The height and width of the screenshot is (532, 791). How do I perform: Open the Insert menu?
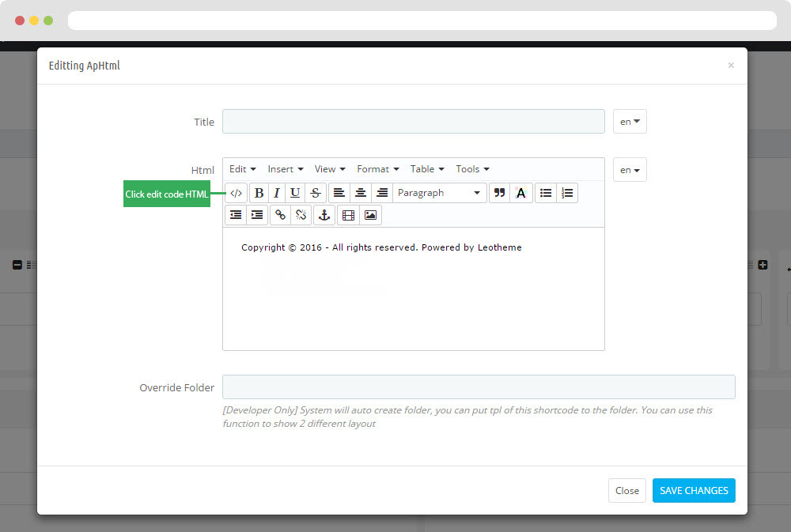285,169
